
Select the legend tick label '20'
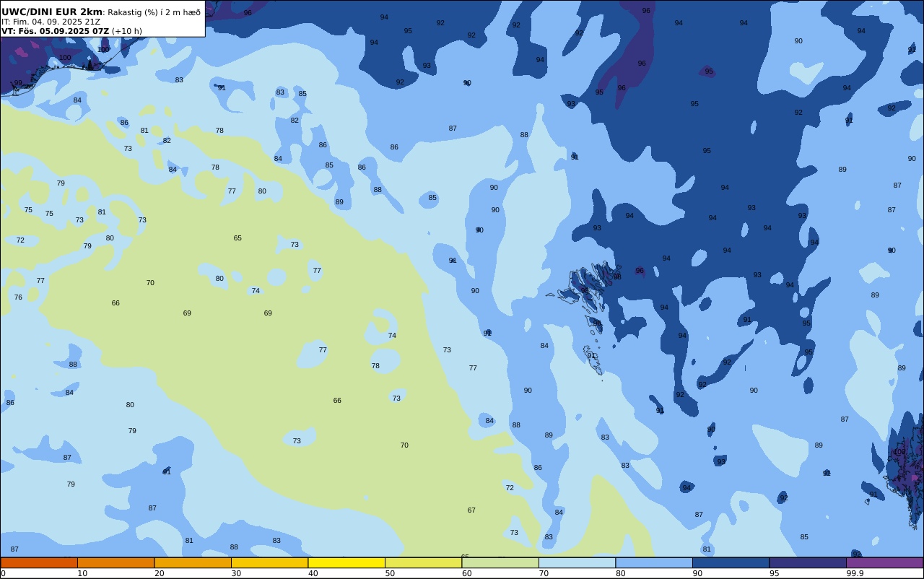click(x=159, y=573)
